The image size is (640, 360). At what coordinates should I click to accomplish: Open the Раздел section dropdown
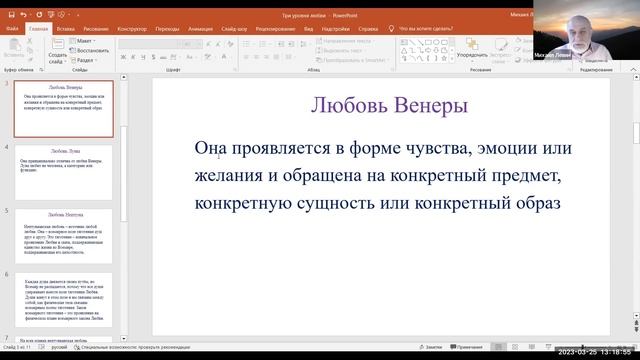(84, 60)
